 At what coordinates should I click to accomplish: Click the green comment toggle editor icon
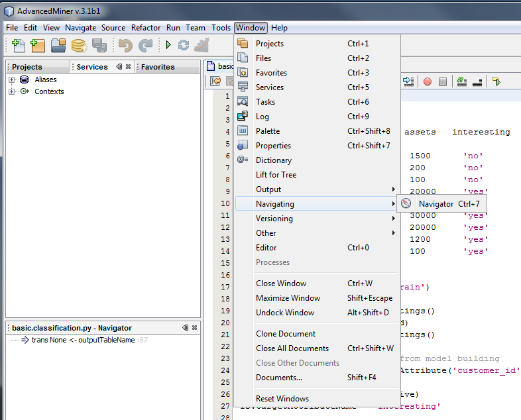click(x=462, y=81)
